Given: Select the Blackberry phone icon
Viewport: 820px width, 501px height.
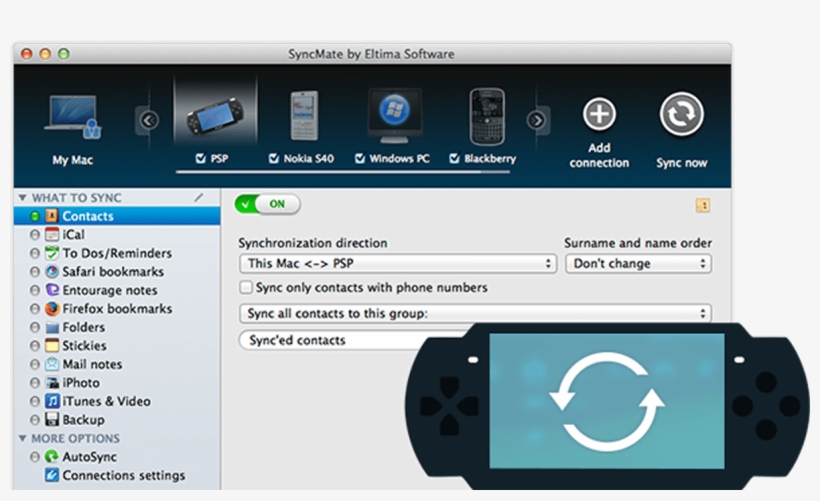Looking at the screenshot, I should tap(487, 116).
